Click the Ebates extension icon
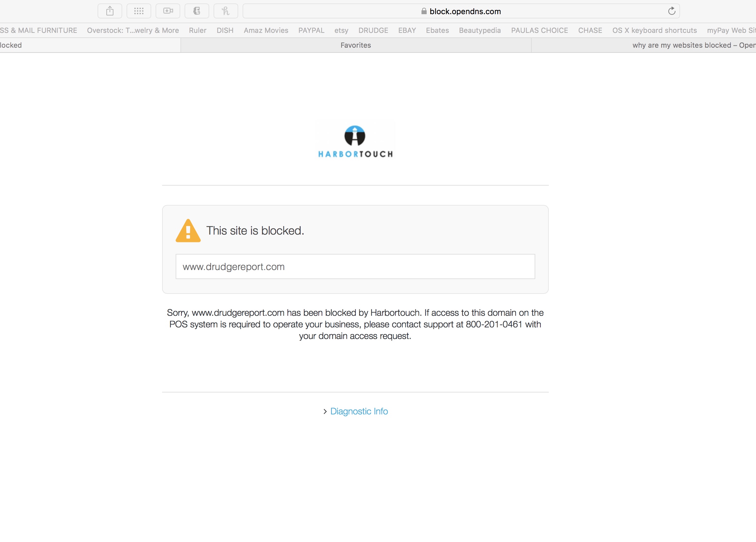756x542 pixels. click(197, 11)
